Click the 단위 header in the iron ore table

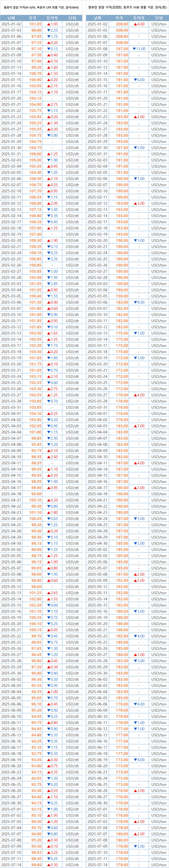(72, 18)
